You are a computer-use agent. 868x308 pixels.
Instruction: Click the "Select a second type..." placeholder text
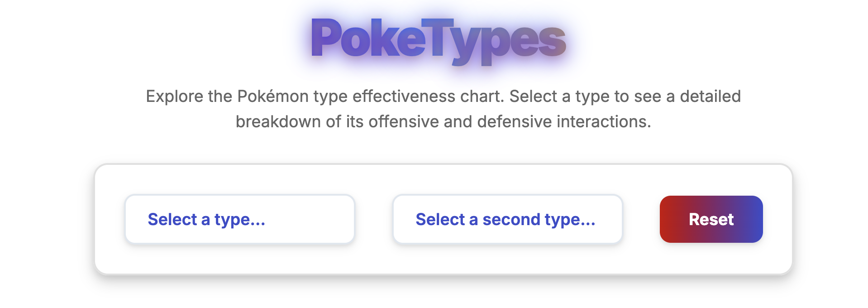coord(505,219)
